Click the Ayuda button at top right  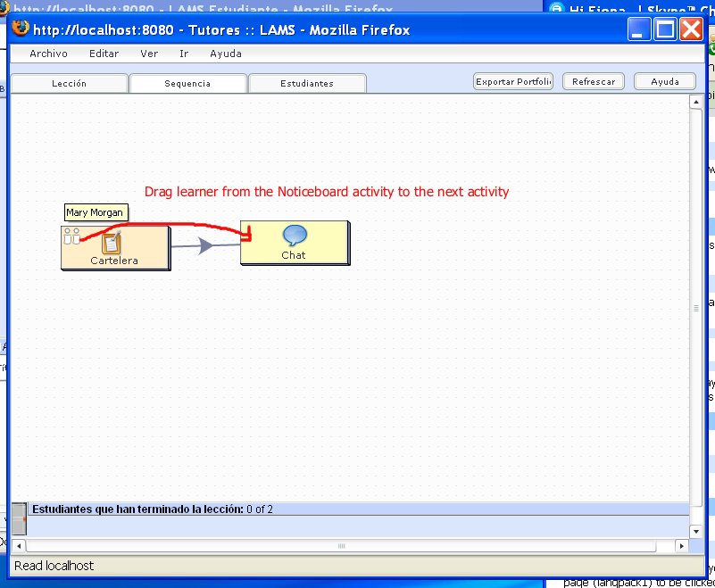pyautogui.click(x=664, y=81)
